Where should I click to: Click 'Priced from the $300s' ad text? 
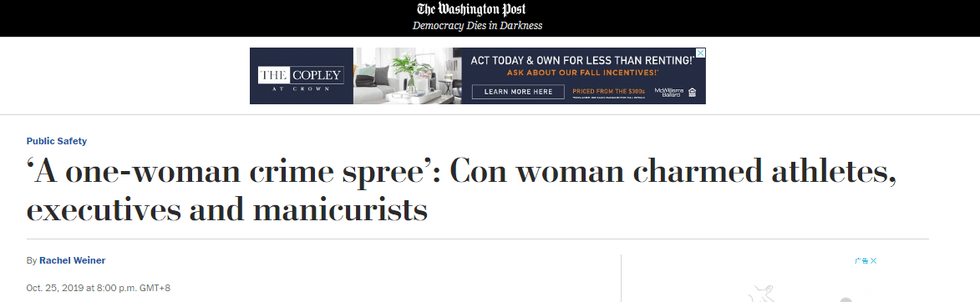pos(608,91)
